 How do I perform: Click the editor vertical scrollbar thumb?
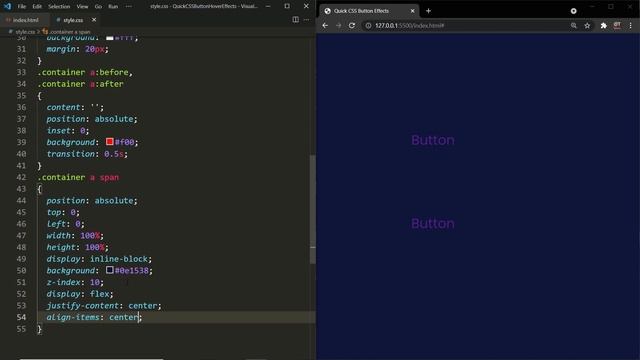coord(313,209)
